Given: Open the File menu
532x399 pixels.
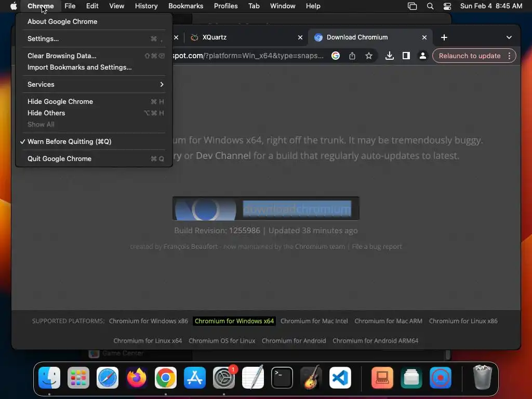Looking at the screenshot, I should click(70, 6).
